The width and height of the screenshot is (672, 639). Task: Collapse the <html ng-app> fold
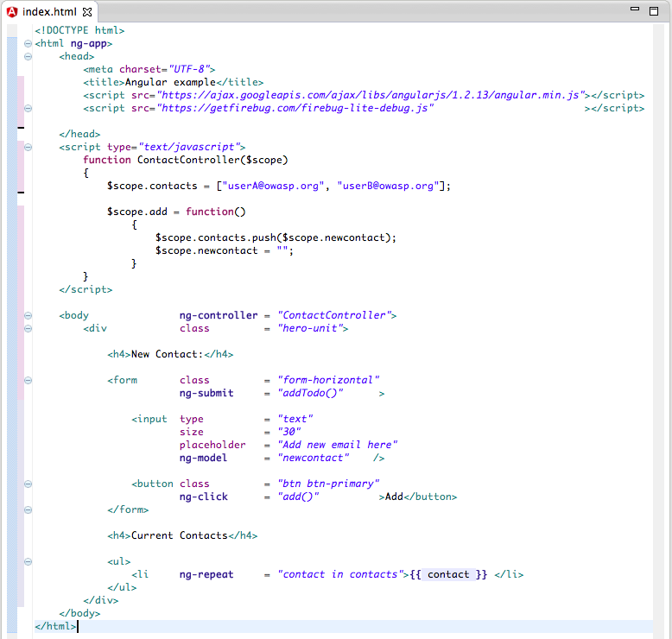[x=29, y=43]
